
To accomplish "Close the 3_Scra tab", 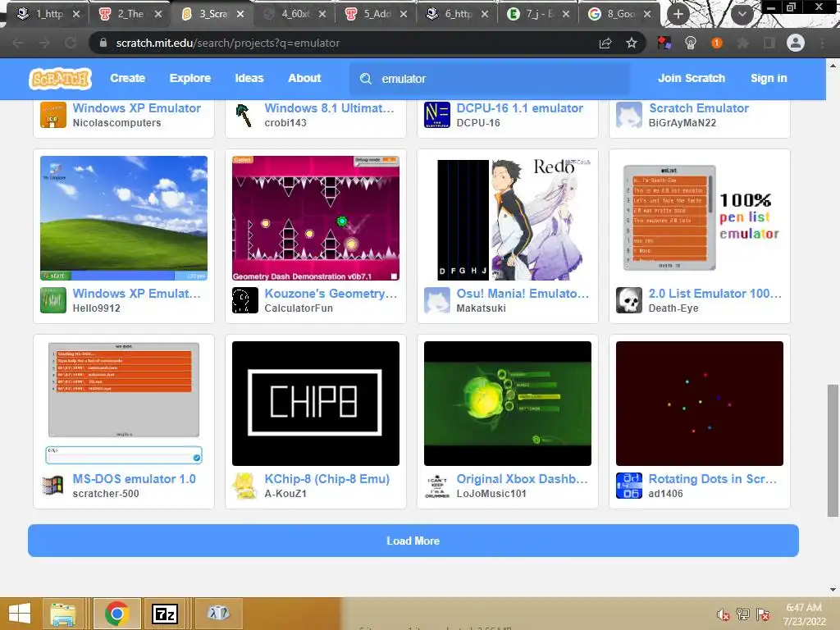I will click(x=240, y=14).
